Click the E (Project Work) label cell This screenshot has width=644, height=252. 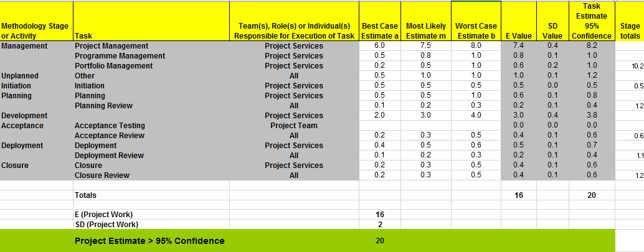103,215
